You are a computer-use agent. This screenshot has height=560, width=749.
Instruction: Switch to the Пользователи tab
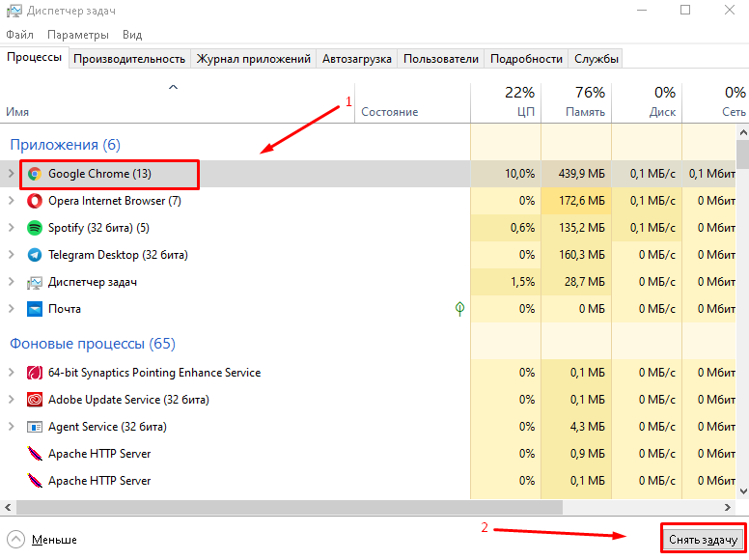pos(441,59)
